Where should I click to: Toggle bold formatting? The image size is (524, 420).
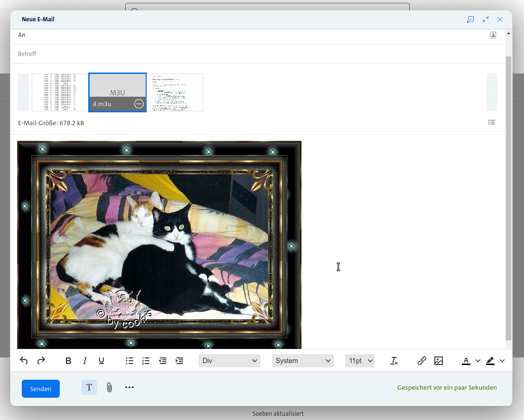68,361
